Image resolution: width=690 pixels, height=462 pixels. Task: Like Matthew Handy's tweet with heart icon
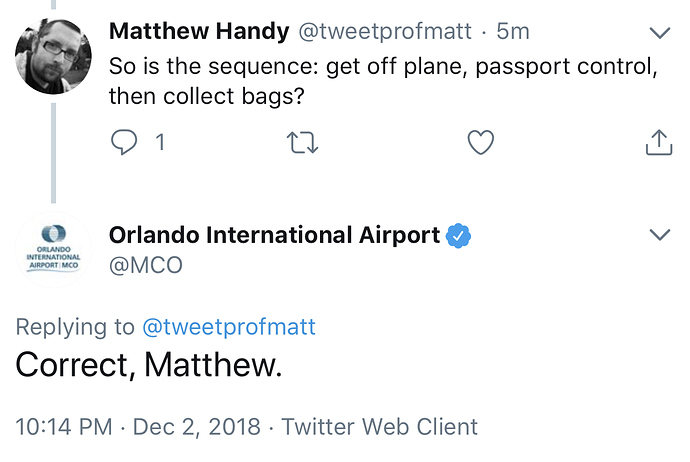[x=481, y=143]
